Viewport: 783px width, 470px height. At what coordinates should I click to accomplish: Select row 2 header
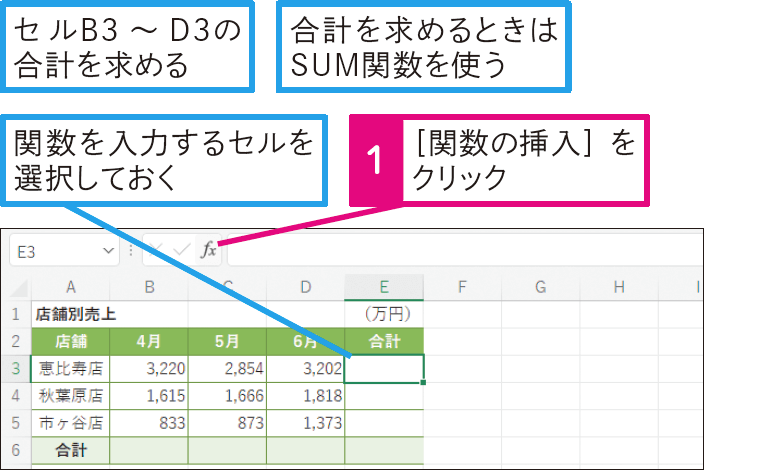pos(16,342)
